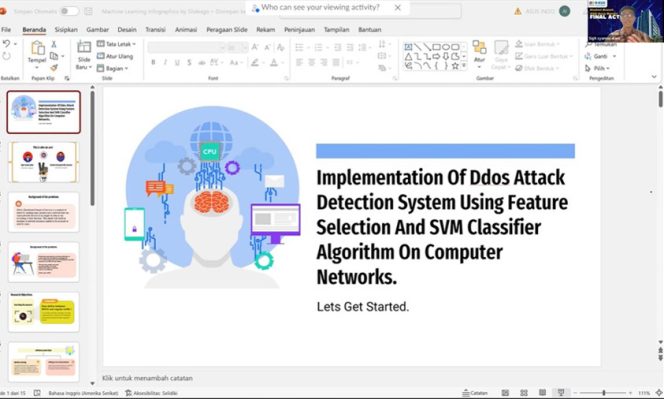This screenshot has height=399, width=664.
Task: Click the undo arrow icon
Action: tap(6, 44)
